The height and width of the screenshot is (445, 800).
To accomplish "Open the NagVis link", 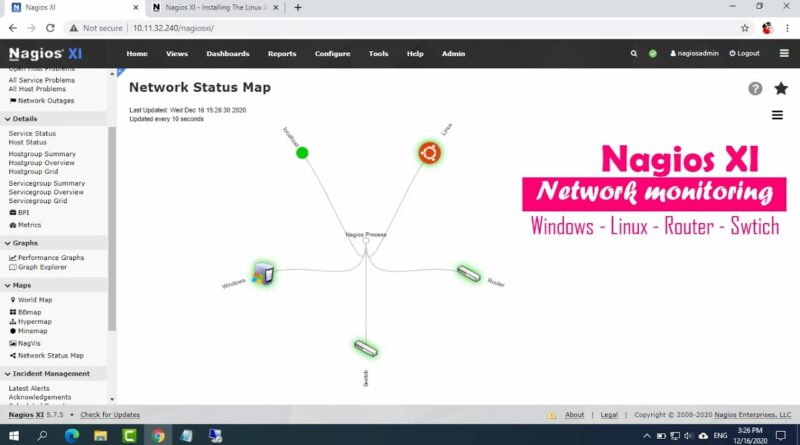I will (25, 343).
